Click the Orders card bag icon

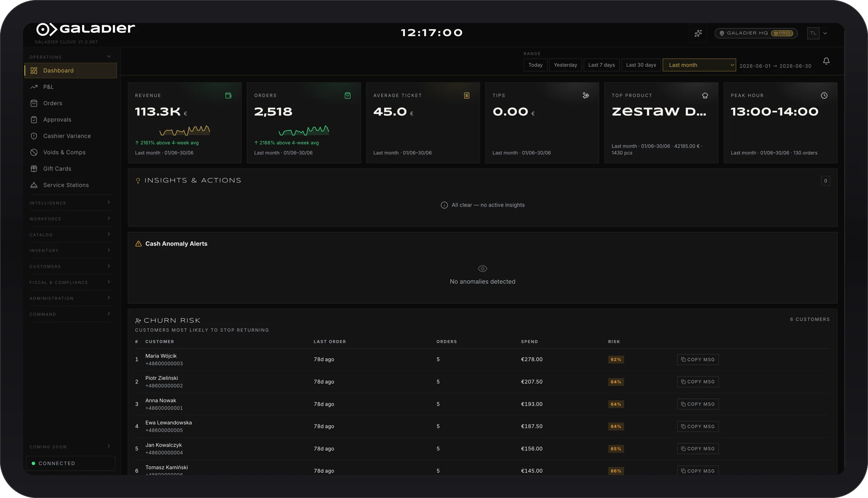click(348, 95)
